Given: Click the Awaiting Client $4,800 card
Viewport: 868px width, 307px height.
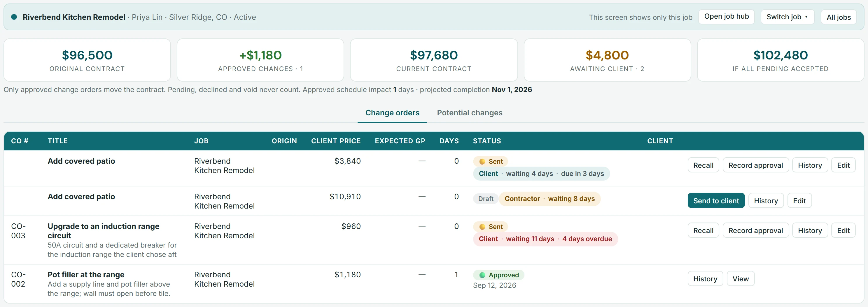Looking at the screenshot, I should (x=607, y=60).
